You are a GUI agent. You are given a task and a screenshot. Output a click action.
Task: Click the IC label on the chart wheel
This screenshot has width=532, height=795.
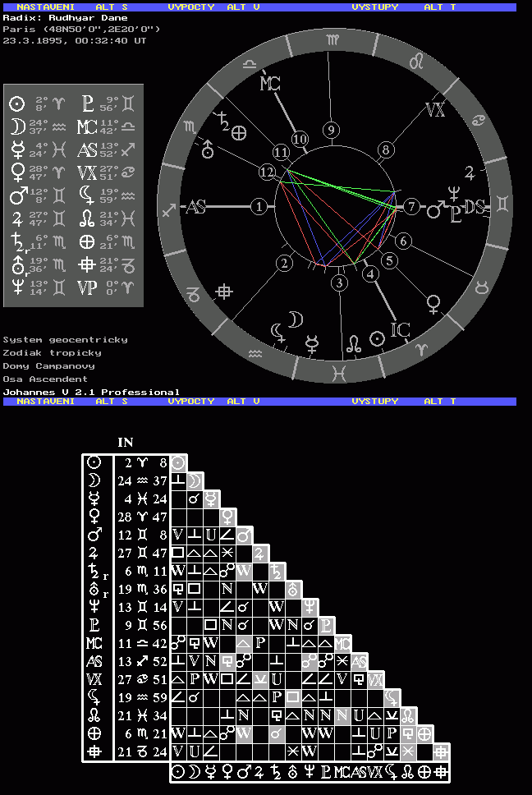coord(400,330)
